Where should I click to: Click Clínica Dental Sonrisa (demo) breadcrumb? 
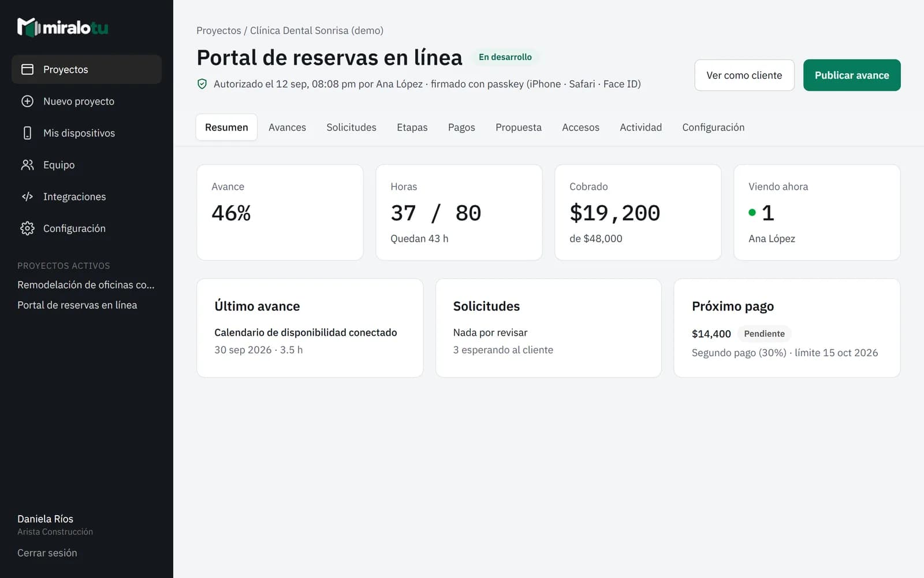316,31
